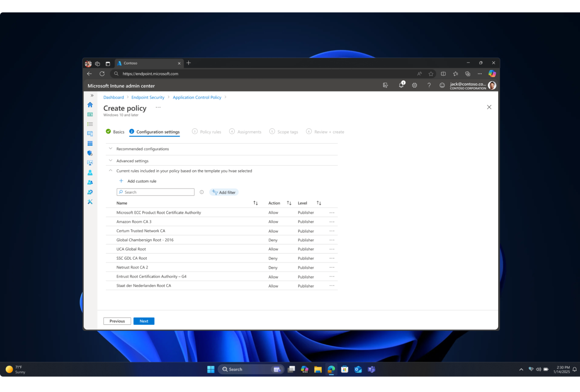The height and width of the screenshot is (392, 580).
Task: Open options for Microsoft ECC Product Root row
Action: pyautogui.click(x=332, y=213)
